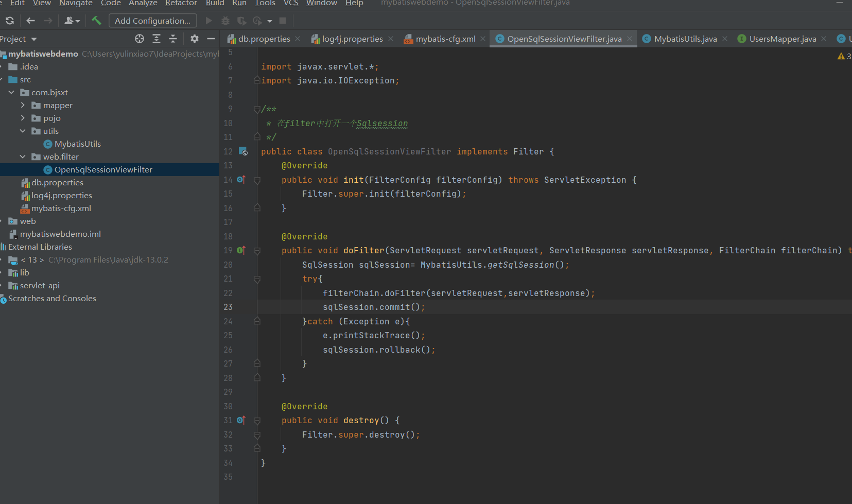
Task: Open the user/search-everywhere icon dropdown
Action: point(72,21)
